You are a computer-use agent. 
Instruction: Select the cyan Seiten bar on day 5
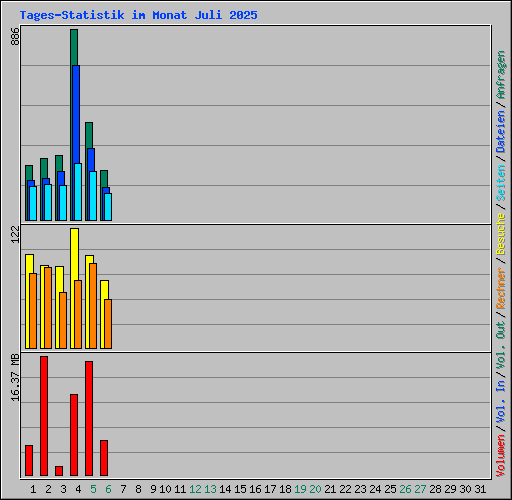93,196
